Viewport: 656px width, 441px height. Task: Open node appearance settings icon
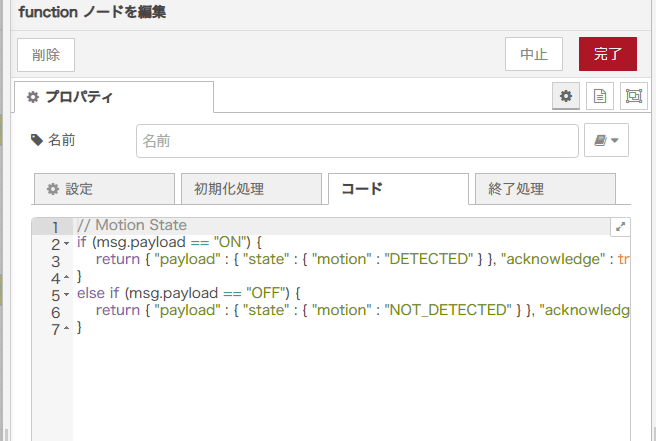tap(633, 96)
